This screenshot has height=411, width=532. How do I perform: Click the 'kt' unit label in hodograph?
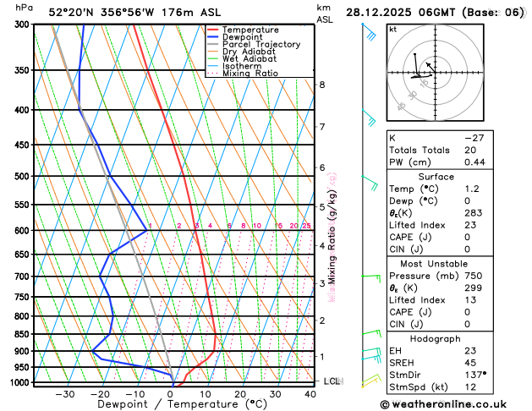393,30
